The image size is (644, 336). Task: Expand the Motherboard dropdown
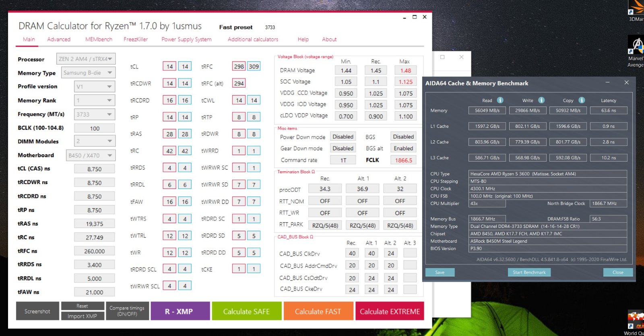pos(91,155)
